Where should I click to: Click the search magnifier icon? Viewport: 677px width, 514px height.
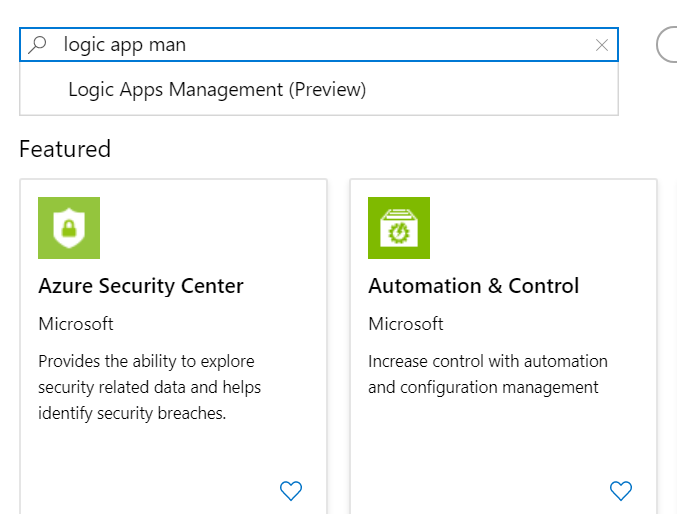point(37,44)
